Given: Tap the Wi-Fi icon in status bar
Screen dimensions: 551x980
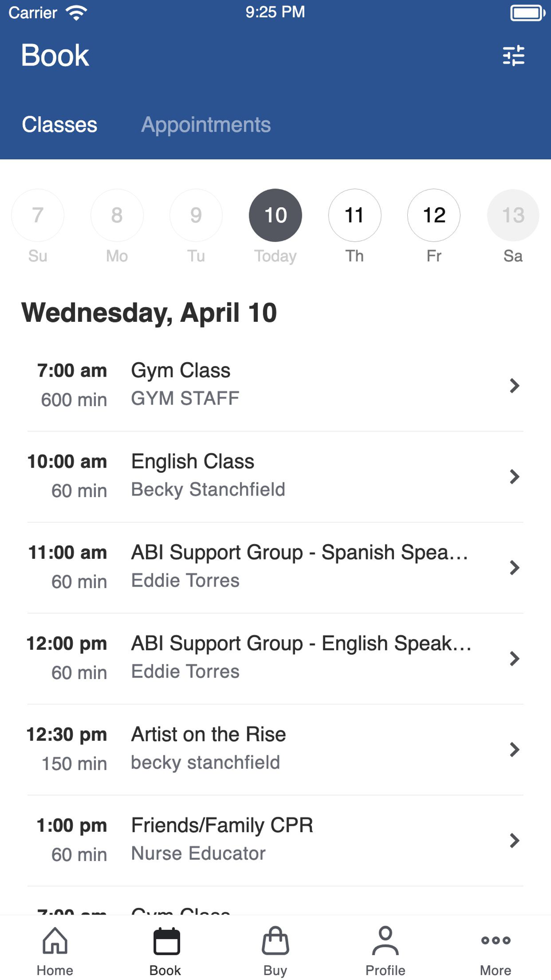Looking at the screenshot, I should 76,13.
